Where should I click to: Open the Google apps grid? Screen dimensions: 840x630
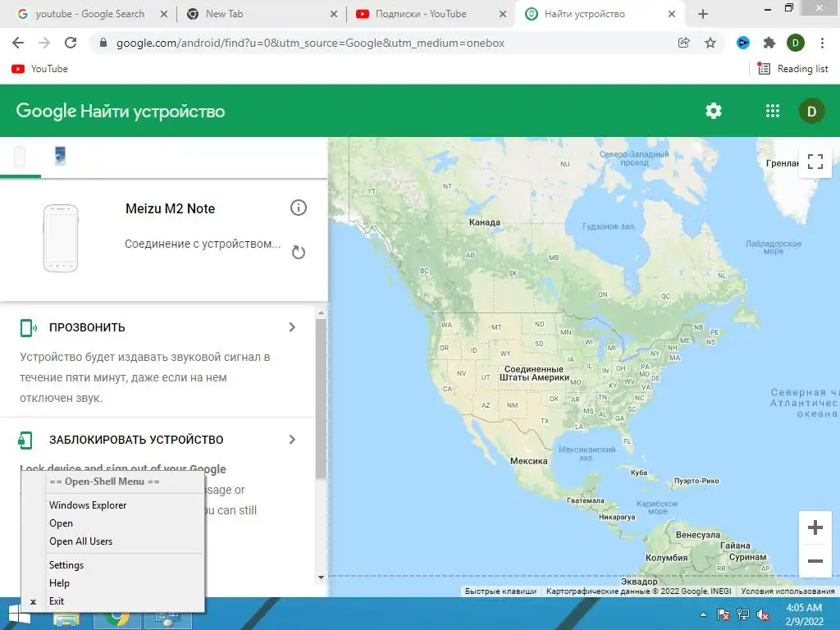coord(773,111)
